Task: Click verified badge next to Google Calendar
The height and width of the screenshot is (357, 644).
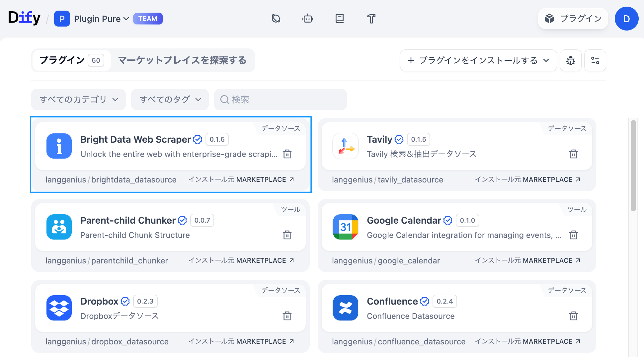Action: click(448, 220)
